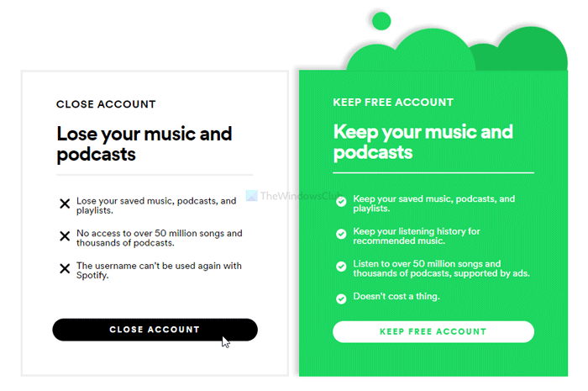Click checkmark beside 'Keep your listening history'
The width and height of the screenshot is (588, 391).
[341, 234]
